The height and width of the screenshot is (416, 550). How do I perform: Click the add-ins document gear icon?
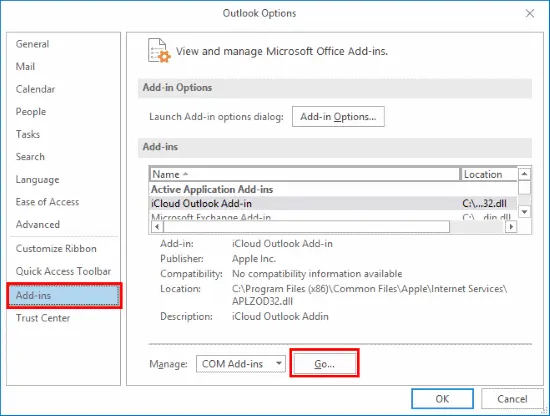click(x=159, y=51)
